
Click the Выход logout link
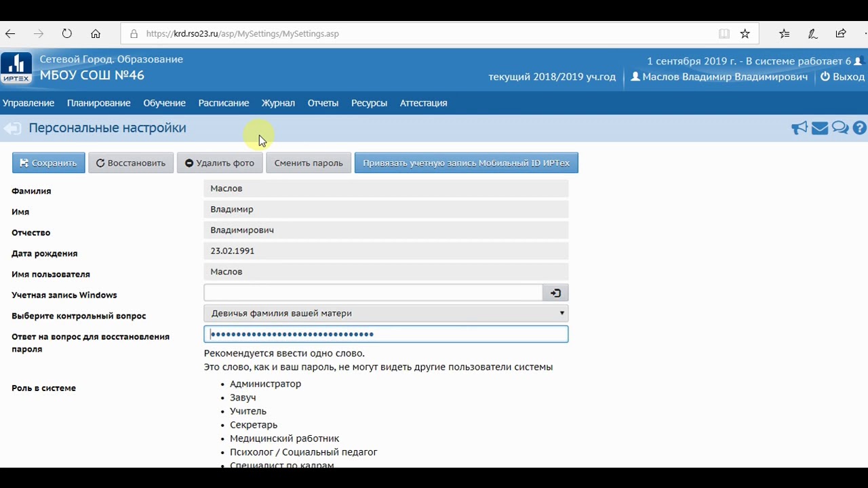pos(842,77)
